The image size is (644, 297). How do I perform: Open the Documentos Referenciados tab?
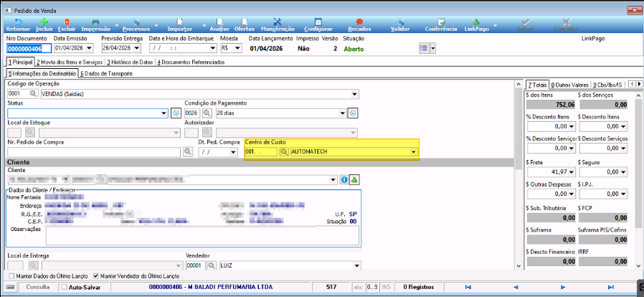(x=191, y=62)
